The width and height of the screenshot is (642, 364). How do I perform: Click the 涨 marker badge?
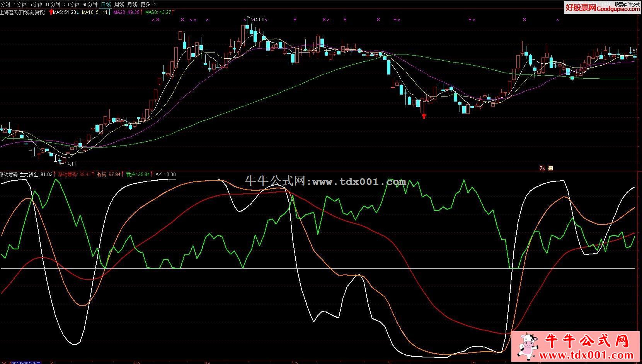pos(542,168)
